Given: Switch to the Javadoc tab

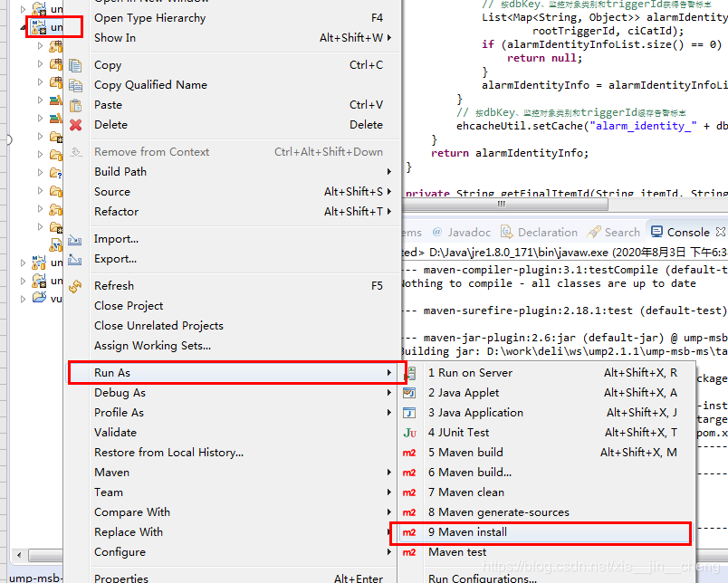Looking at the screenshot, I should click(461, 232).
